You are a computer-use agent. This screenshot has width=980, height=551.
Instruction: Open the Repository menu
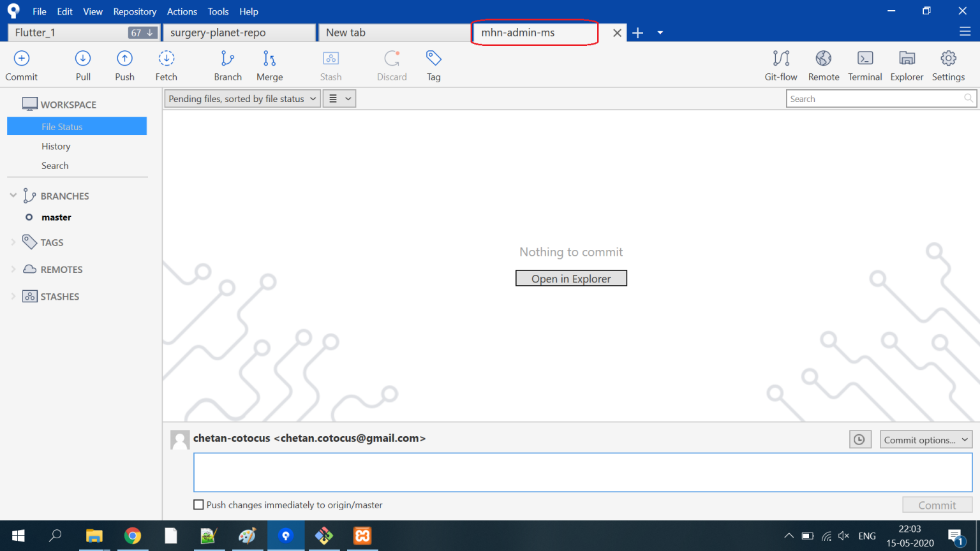pos(135,11)
